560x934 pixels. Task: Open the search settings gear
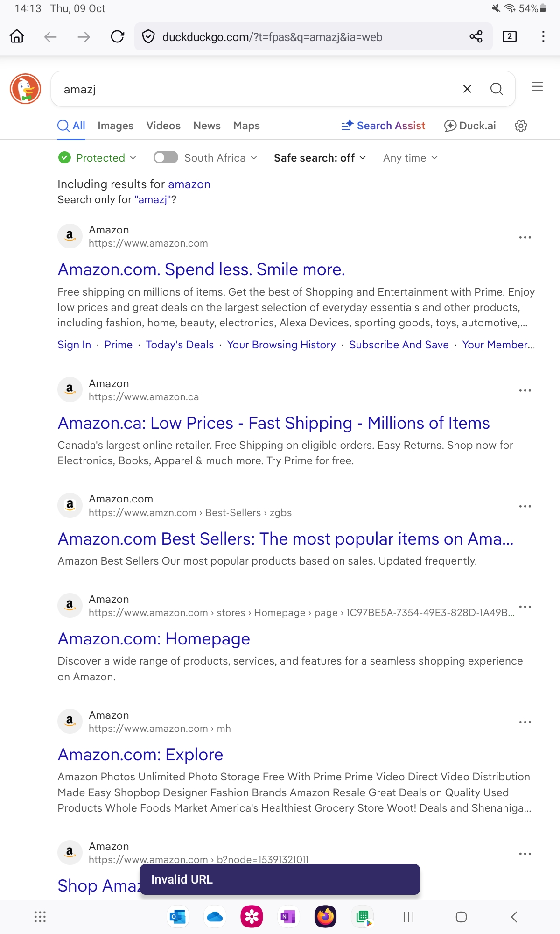tap(521, 126)
